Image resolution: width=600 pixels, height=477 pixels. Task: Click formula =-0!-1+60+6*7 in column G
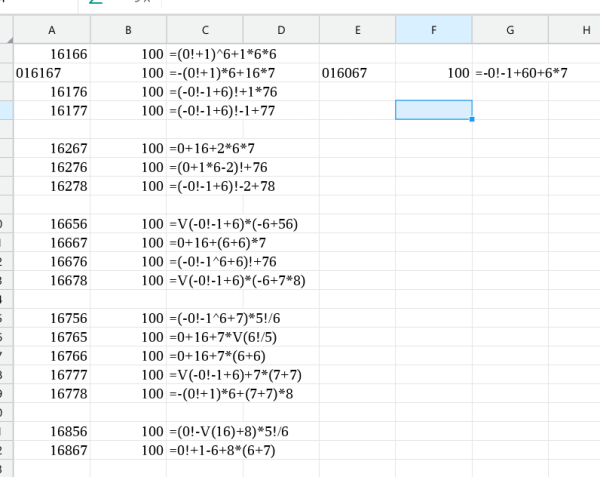[x=521, y=73]
